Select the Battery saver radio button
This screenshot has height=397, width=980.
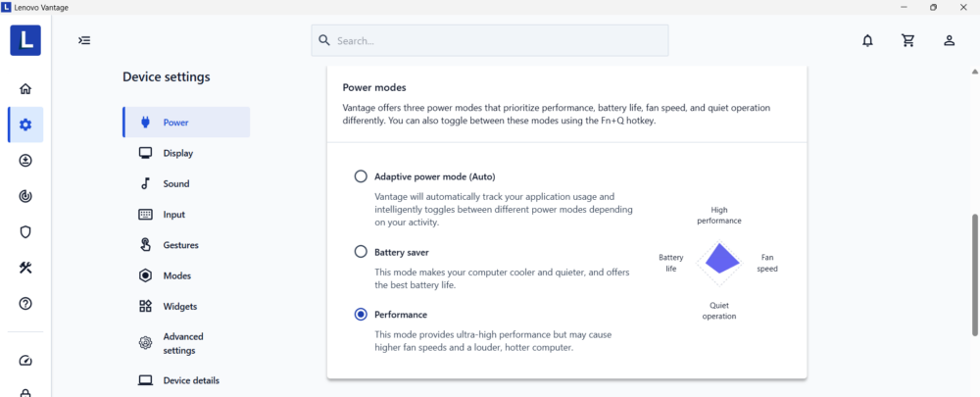point(361,252)
